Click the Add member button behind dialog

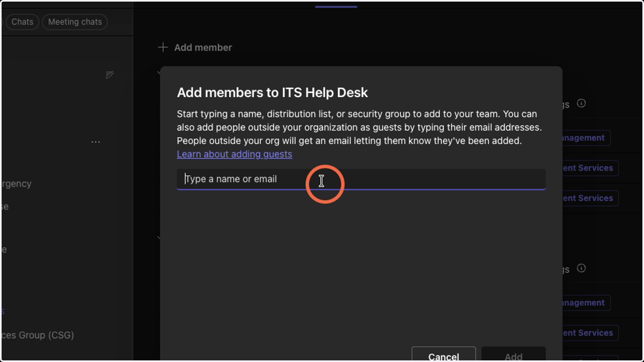(x=195, y=48)
